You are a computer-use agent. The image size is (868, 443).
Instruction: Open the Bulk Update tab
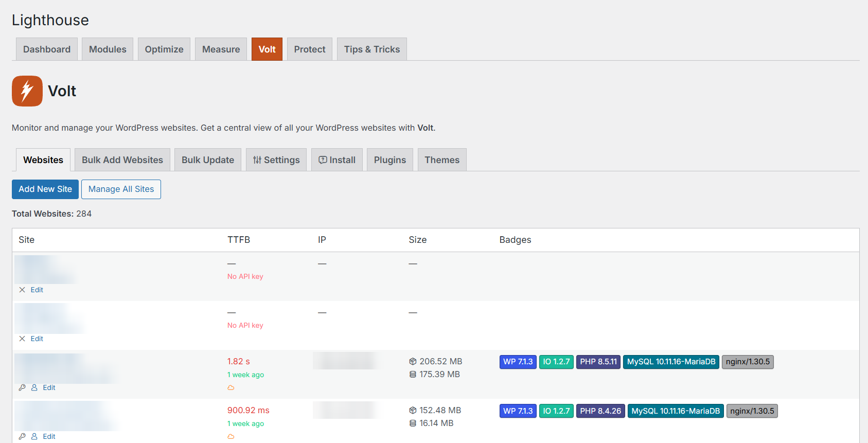(x=208, y=160)
